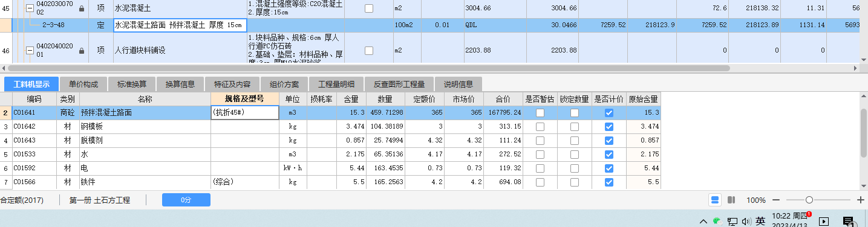Viewport: 868px width, 227px height.
Task: Toggle 锁定数量 for 预拌混凝土路面
Action: [575, 113]
